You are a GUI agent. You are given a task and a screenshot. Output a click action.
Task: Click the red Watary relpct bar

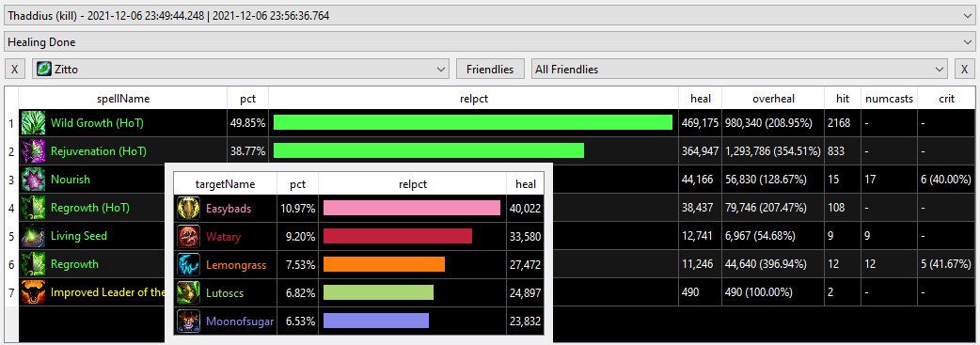coord(398,236)
